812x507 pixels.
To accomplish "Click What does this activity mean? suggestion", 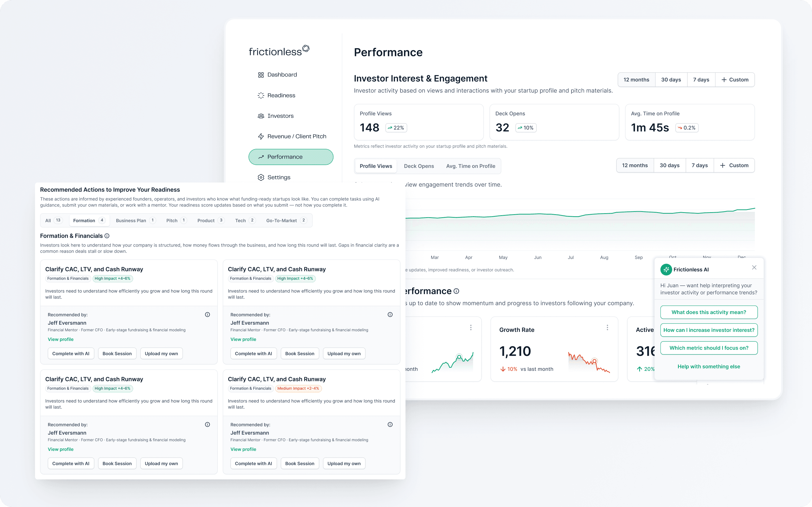I will (709, 312).
